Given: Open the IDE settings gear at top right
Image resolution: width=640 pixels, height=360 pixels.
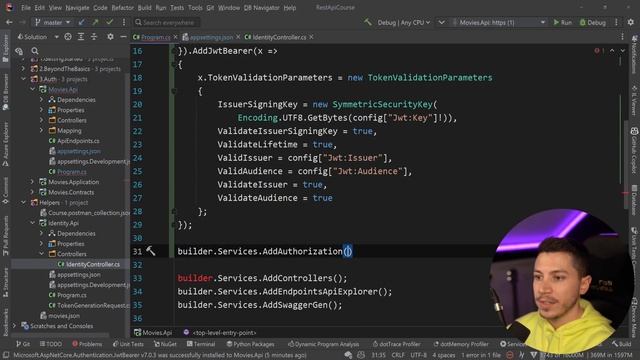Looking at the screenshot, I should pos(631,22).
